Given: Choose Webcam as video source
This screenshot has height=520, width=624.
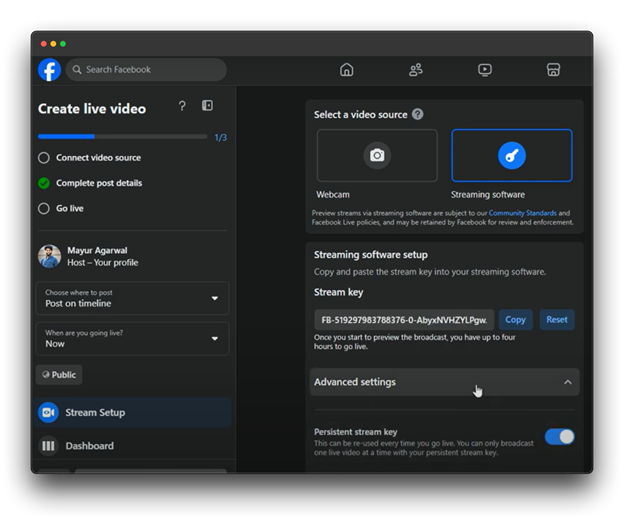Looking at the screenshot, I should [377, 155].
